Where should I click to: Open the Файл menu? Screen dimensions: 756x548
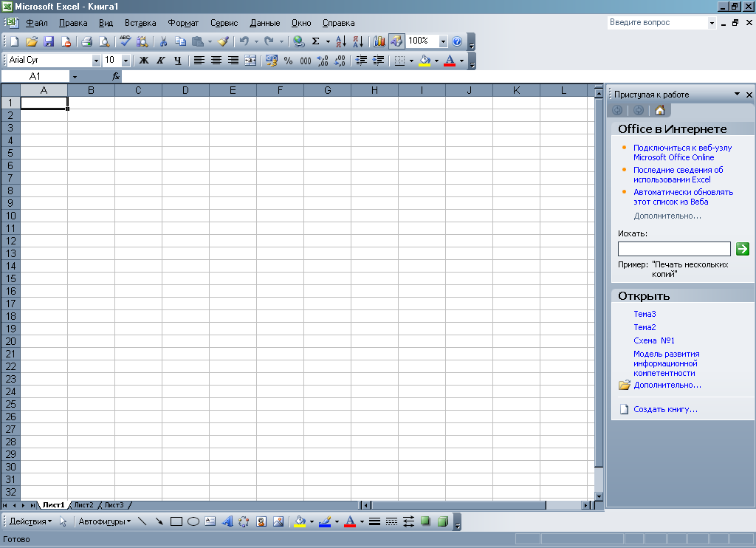37,23
